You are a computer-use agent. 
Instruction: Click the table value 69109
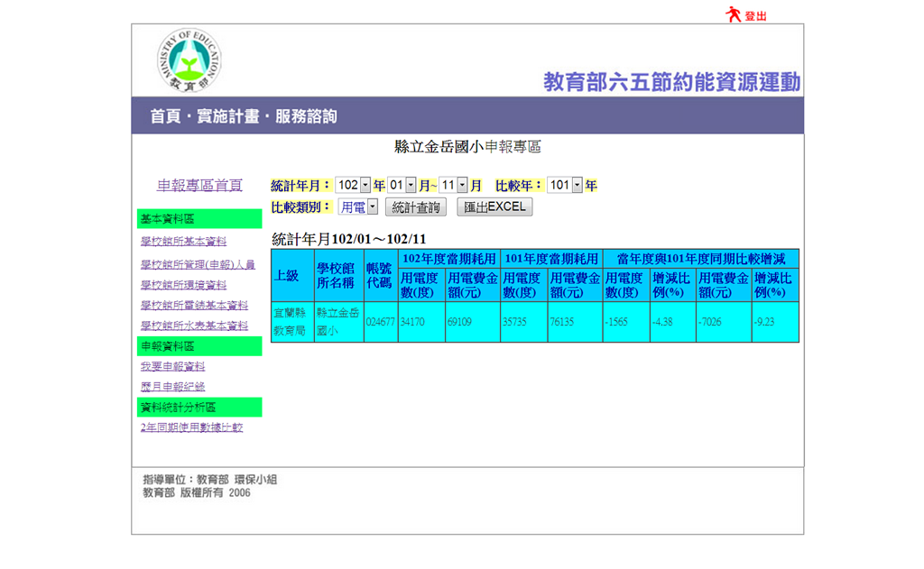[x=459, y=322]
